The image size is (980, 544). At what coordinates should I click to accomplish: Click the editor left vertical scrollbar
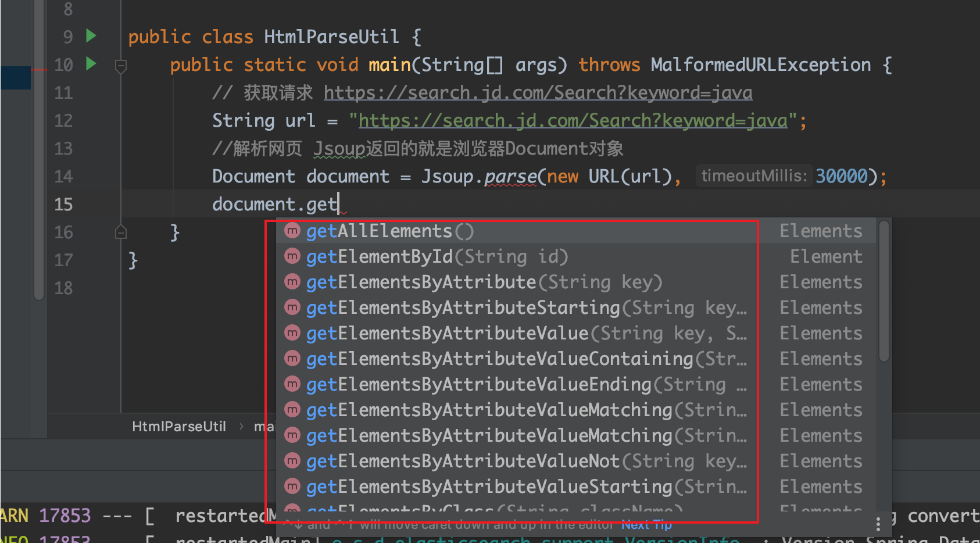(39, 150)
